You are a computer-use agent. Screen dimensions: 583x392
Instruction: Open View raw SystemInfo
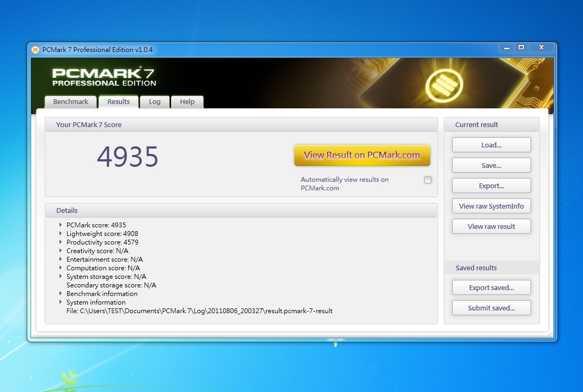[x=491, y=206]
